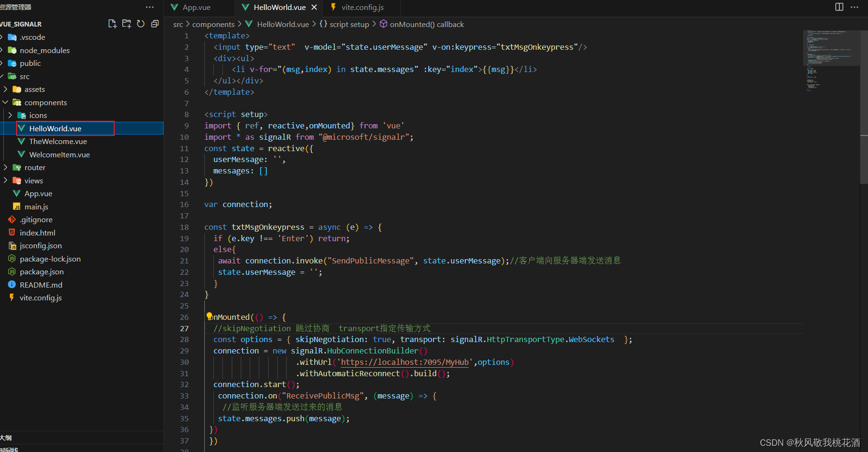Collapse the components folder chevron
This screenshot has height=452, width=868.
6,102
